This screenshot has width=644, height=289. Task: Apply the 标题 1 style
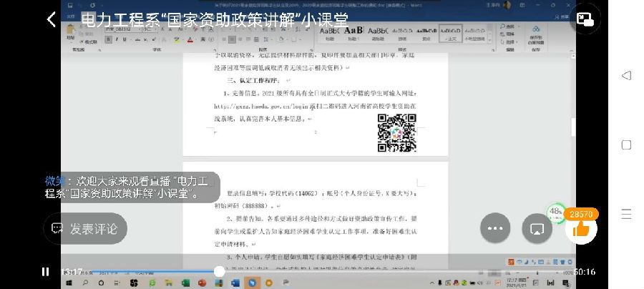353,33
